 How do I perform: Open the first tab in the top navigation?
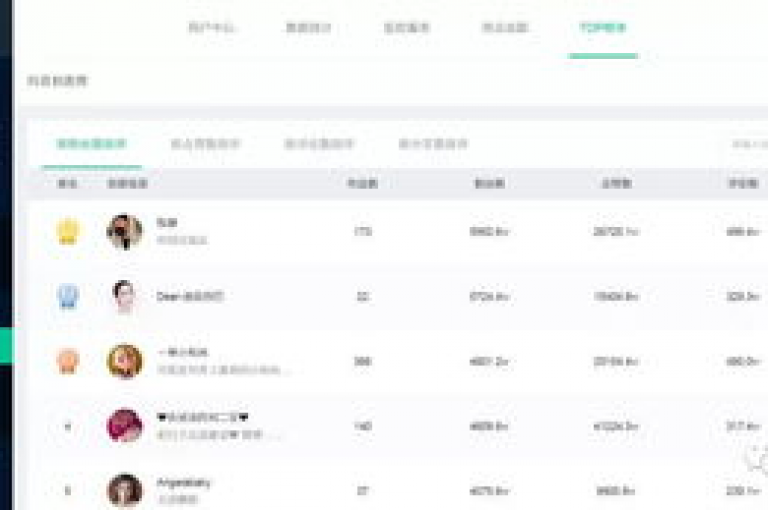[211, 27]
